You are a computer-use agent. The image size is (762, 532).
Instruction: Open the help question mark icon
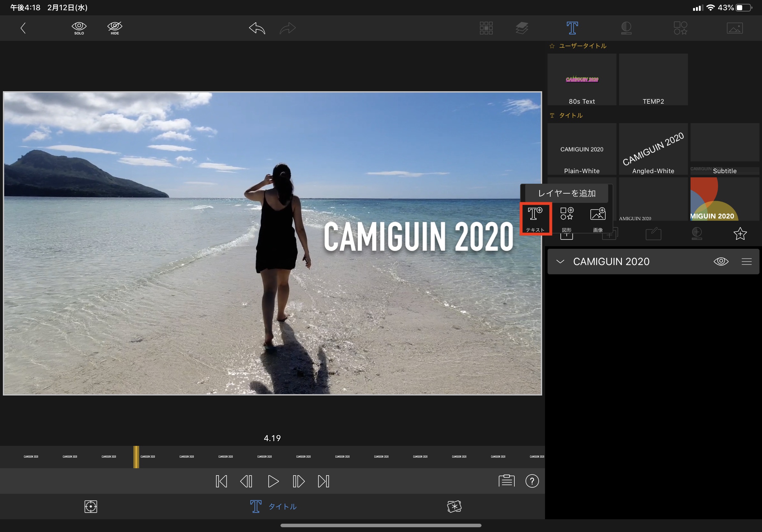coord(532,481)
